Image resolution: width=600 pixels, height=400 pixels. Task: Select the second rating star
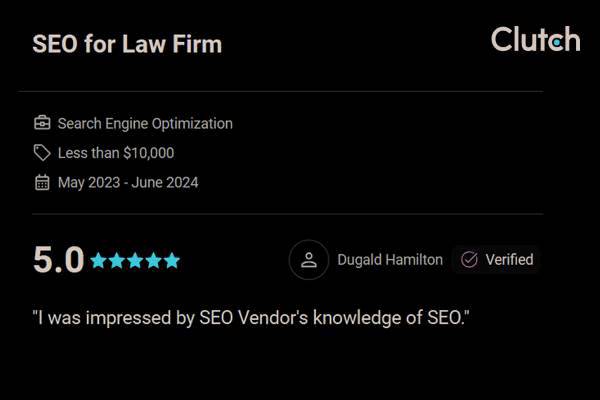pos(117,261)
